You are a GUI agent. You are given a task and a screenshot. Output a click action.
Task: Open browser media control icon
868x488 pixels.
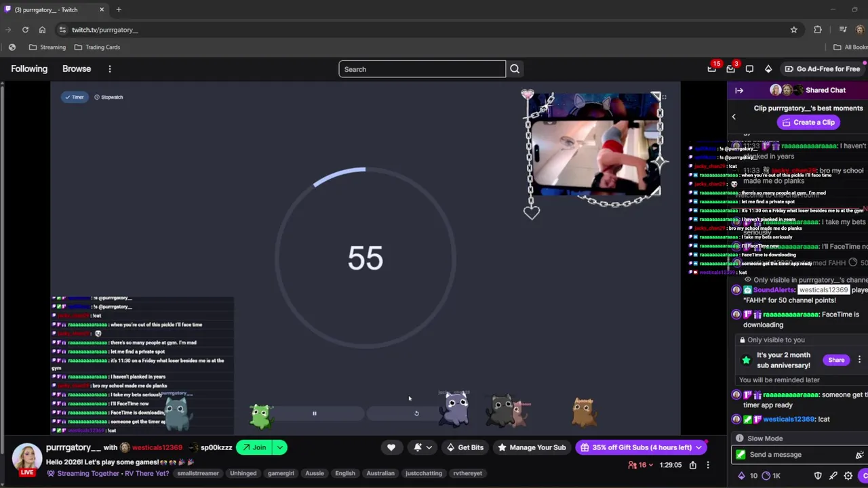(843, 30)
